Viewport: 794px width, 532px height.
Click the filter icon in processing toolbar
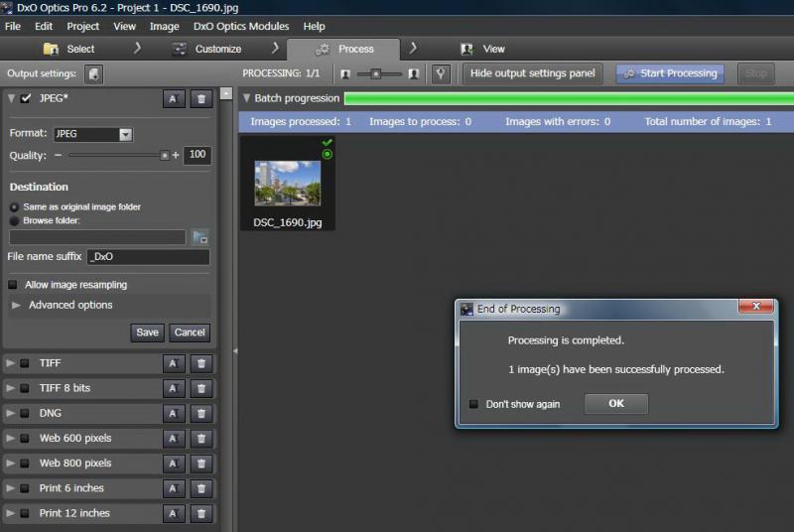point(441,73)
